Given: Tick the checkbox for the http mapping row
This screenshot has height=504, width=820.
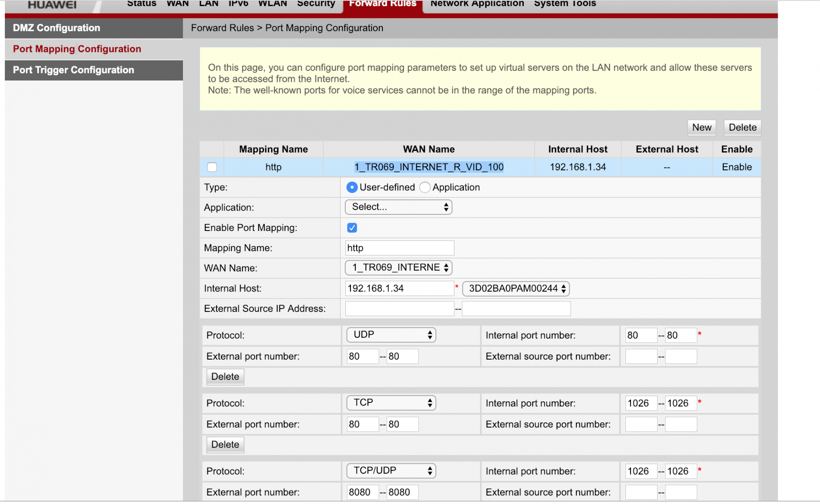Looking at the screenshot, I should (x=212, y=167).
